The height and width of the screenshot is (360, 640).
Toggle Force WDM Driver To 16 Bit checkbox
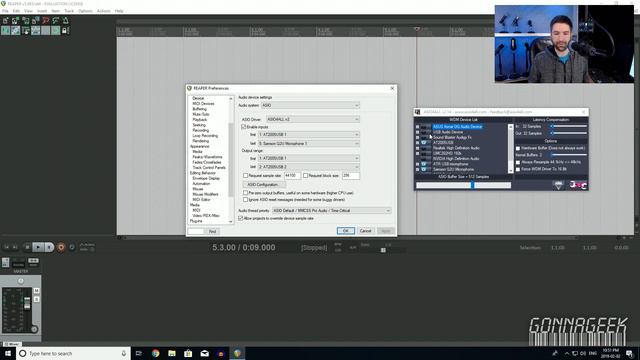pyautogui.click(x=518, y=169)
